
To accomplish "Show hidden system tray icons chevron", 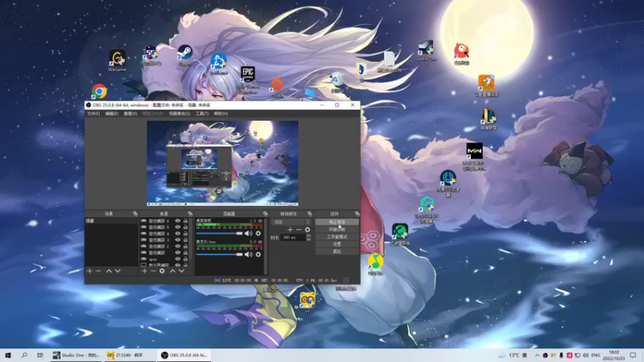I will tap(537, 356).
